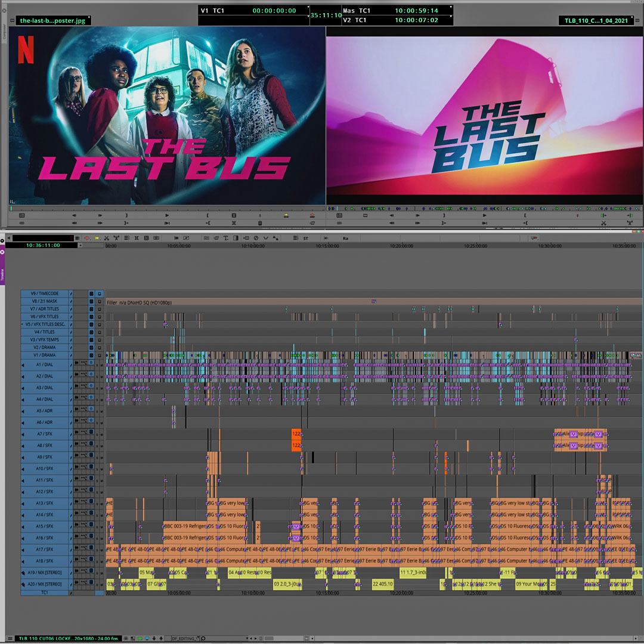The height and width of the screenshot is (644, 644).
Task: Select the TC1 timecode track
Action: coord(45,593)
